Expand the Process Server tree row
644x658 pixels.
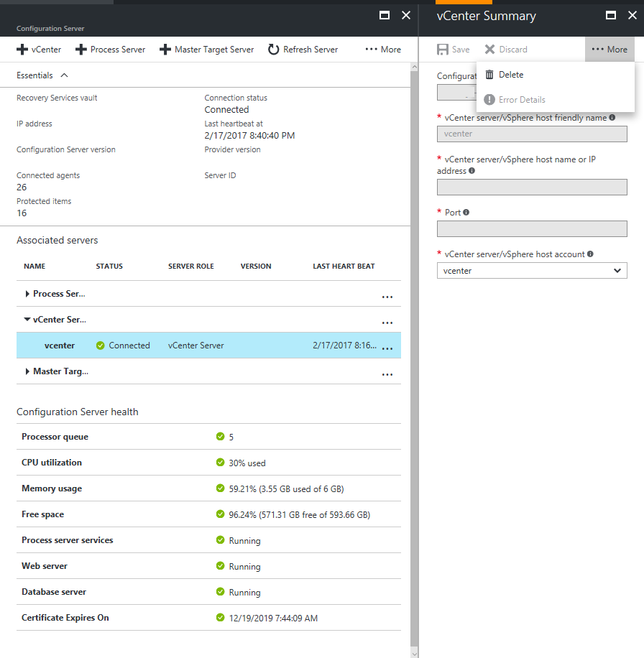click(27, 294)
